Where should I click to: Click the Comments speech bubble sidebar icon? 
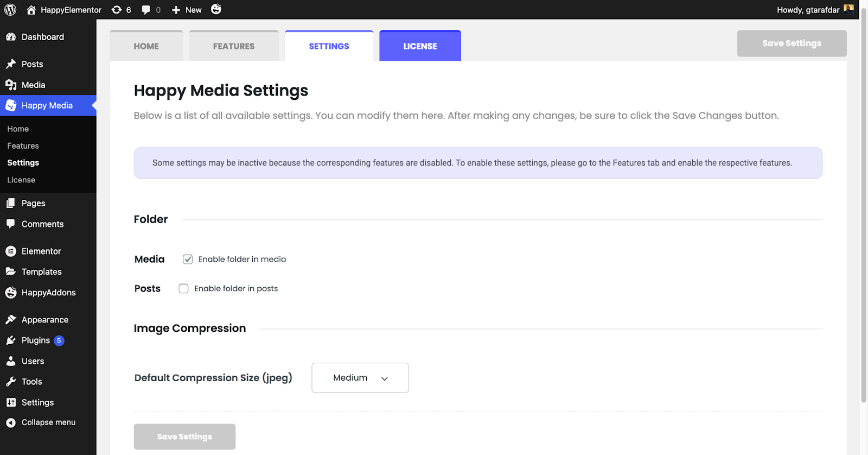11,224
